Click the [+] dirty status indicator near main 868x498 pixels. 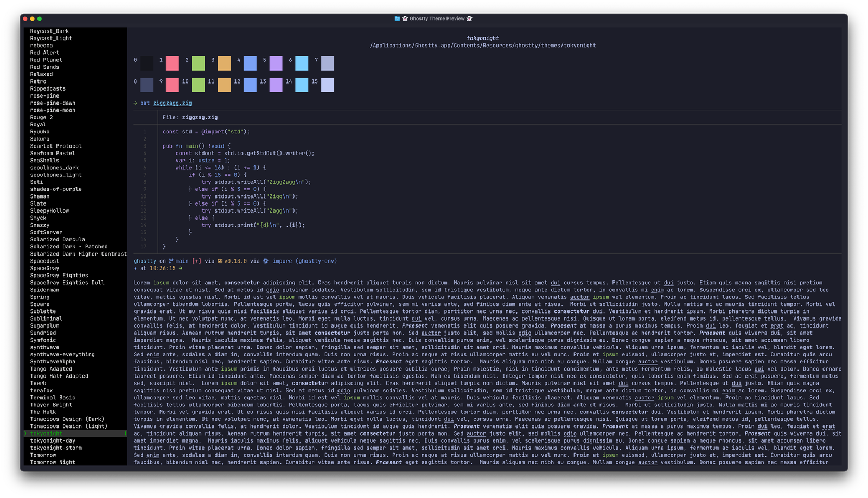[196, 261]
